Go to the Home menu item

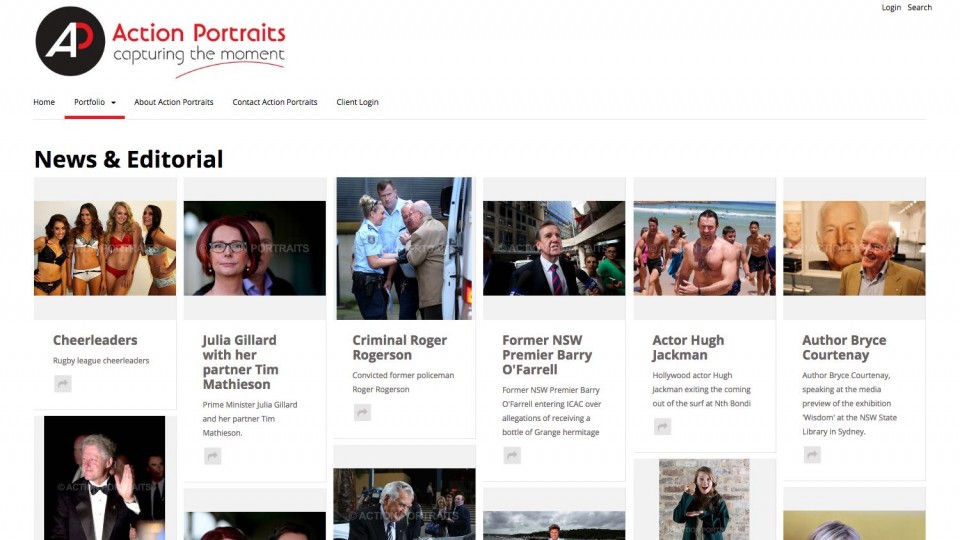pyautogui.click(x=44, y=102)
